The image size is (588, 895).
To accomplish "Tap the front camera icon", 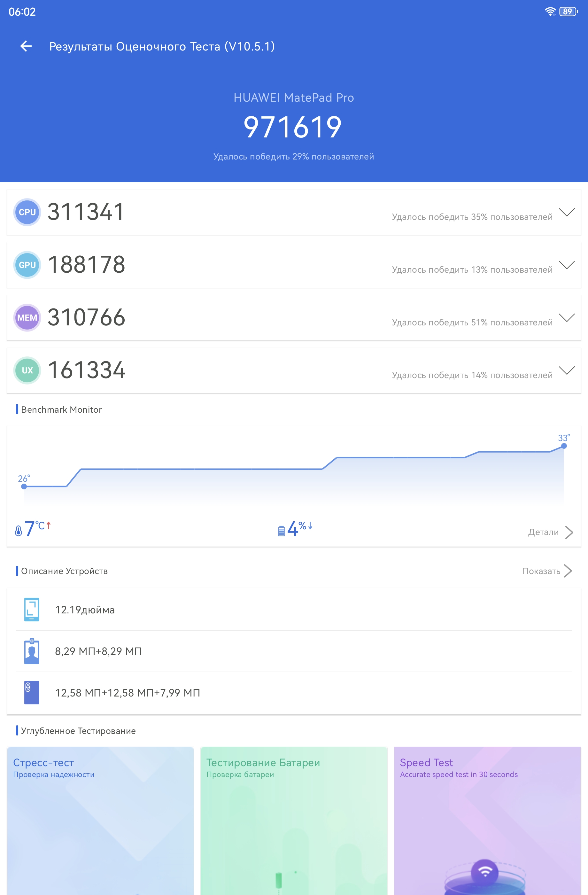I will [32, 651].
